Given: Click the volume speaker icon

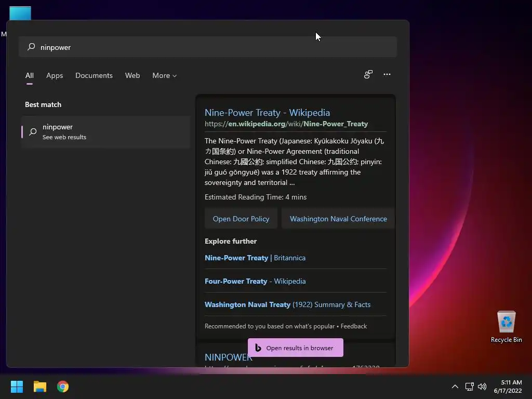Looking at the screenshot, I should [482, 387].
